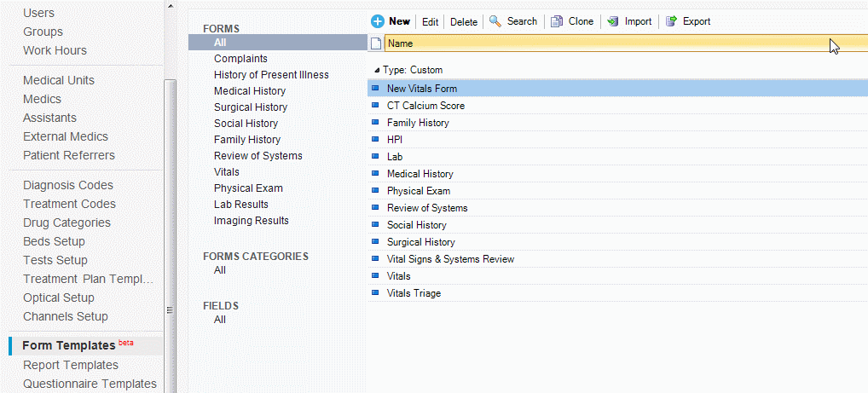Viewport: 868px width, 393px height.
Task: Click Delete in the forms toolbar
Action: click(464, 21)
